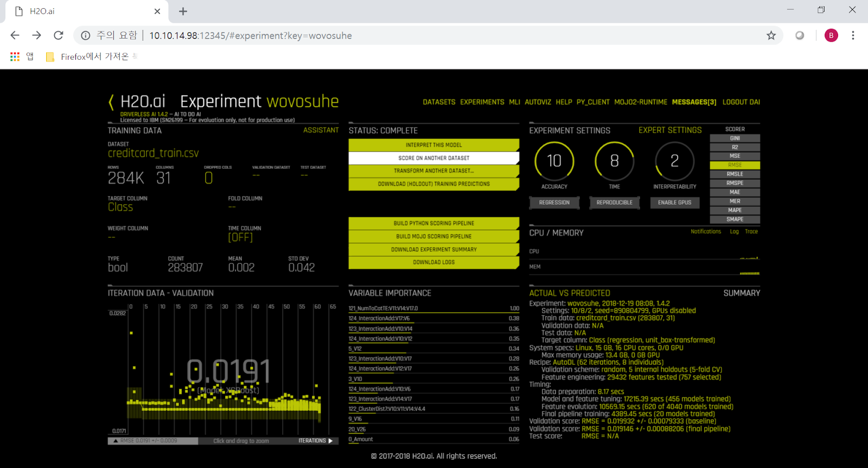Select SMAPE scorer
The image size is (868, 468).
coord(735,219)
